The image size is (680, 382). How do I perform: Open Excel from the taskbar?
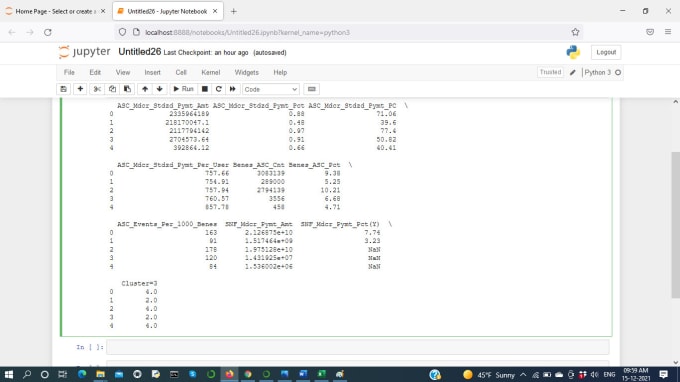pos(321,374)
